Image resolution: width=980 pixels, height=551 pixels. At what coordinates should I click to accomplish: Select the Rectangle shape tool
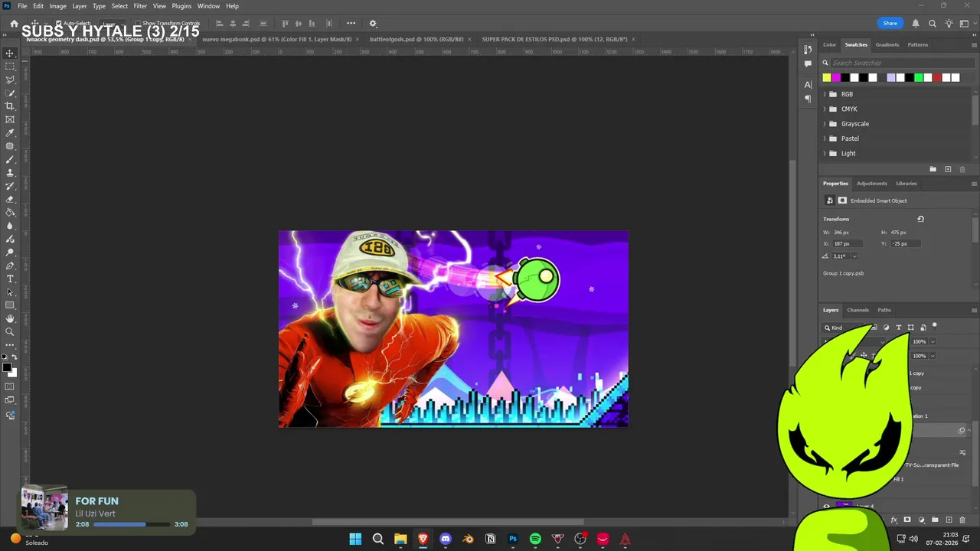point(10,305)
